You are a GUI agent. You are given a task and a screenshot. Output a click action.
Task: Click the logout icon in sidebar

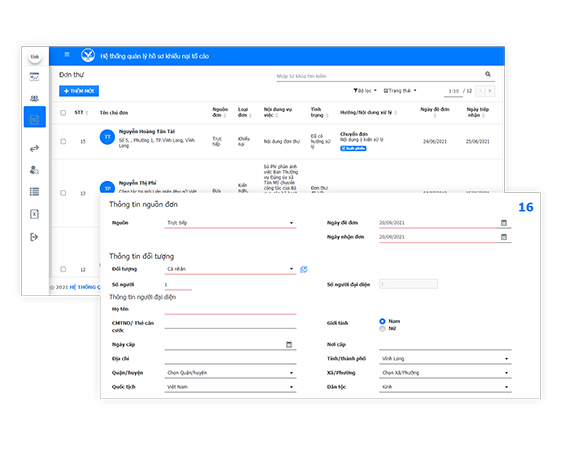[x=34, y=237]
